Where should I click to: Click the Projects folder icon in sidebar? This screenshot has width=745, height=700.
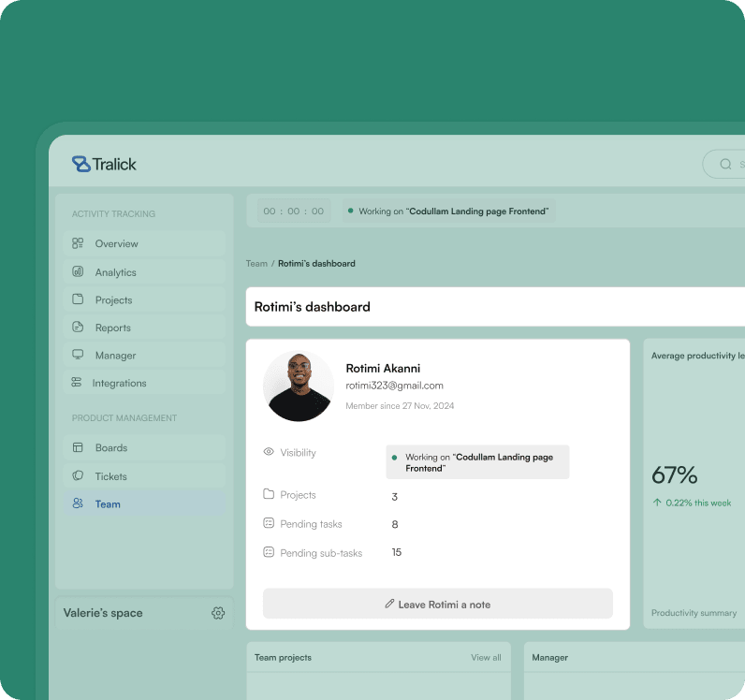click(x=78, y=300)
